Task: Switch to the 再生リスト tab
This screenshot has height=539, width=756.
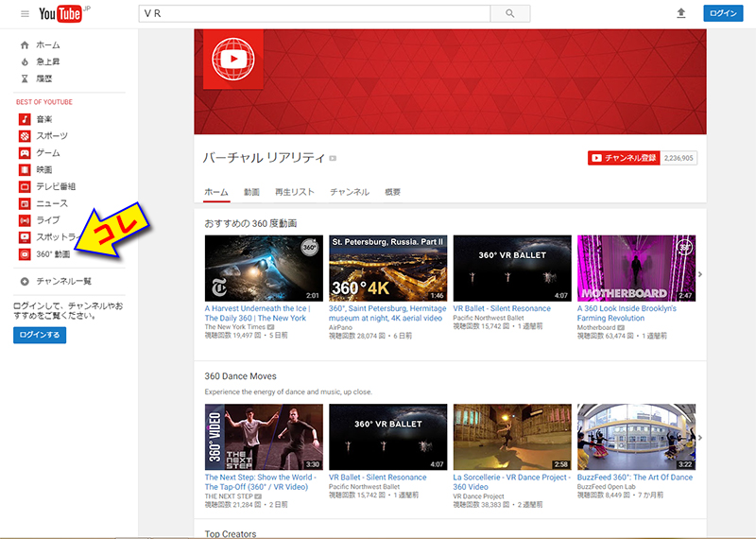Action: [x=295, y=192]
